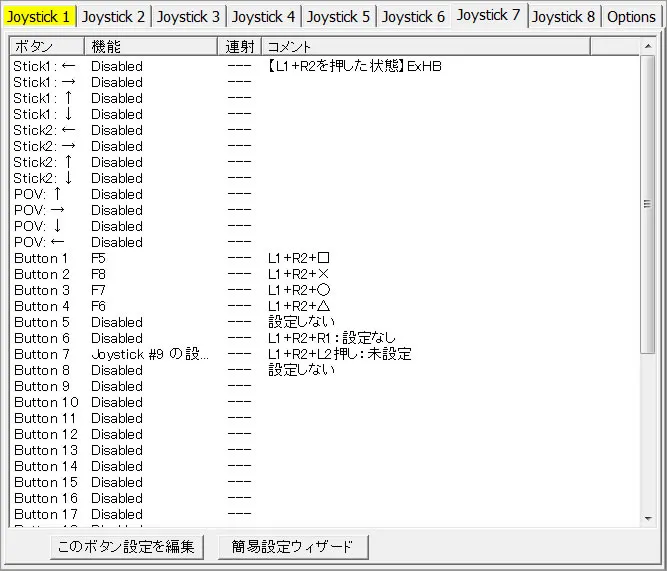Open the 簡易設定ウィザード wizard button
This screenshot has width=667, height=571.
pyautogui.click(x=293, y=547)
